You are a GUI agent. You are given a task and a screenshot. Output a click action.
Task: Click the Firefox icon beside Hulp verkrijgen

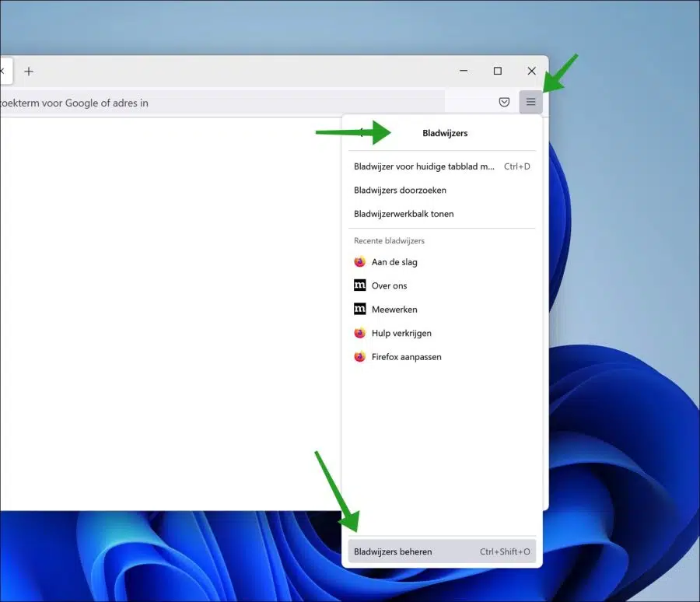[x=360, y=333]
